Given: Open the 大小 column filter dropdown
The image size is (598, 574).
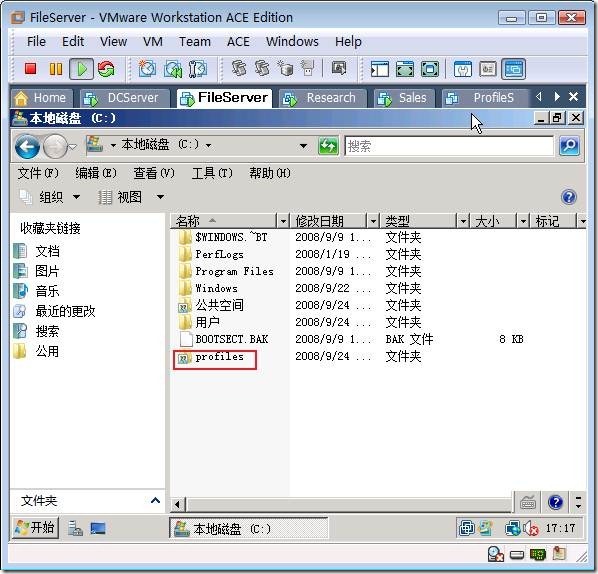Looking at the screenshot, I should tap(523, 220).
